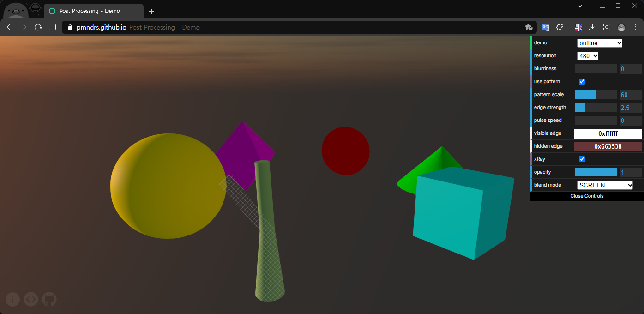Click the screen capture icon
644x314 pixels.
pyautogui.click(x=607, y=27)
